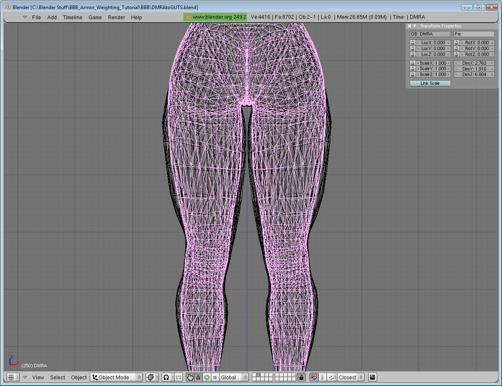Image resolution: width=502 pixels, height=386 pixels.
Task: Open the 3D view window type selector
Action: tap(12, 377)
